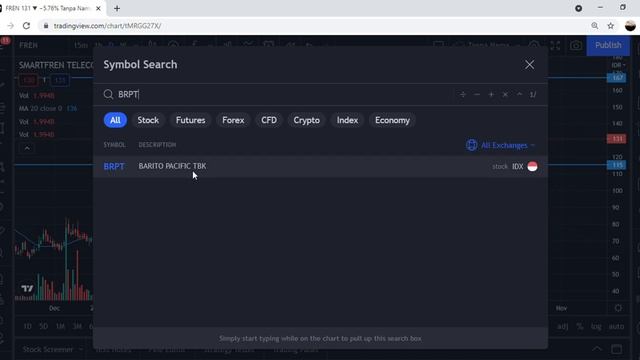Viewport: 640px width, 360px height.
Task: Open the browser zoom magnifier icon
Action: pos(595,26)
